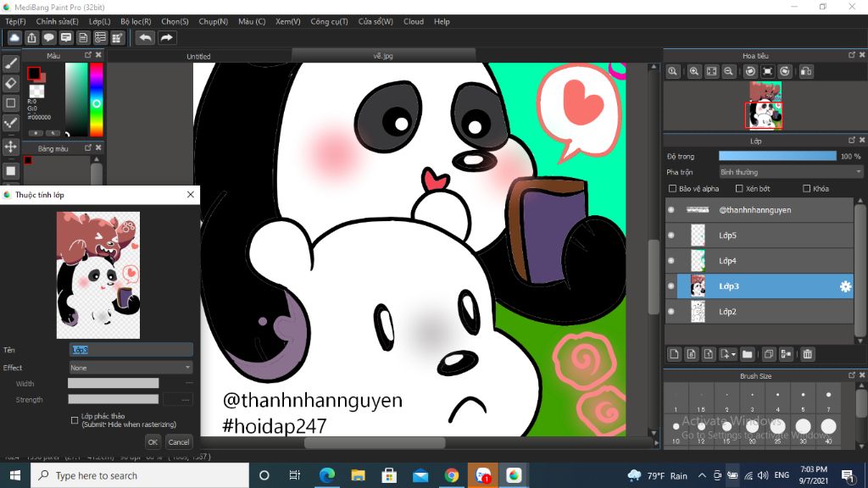This screenshot has width=868, height=488.
Task: Hide the Lớp4 layer
Action: pyautogui.click(x=671, y=261)
